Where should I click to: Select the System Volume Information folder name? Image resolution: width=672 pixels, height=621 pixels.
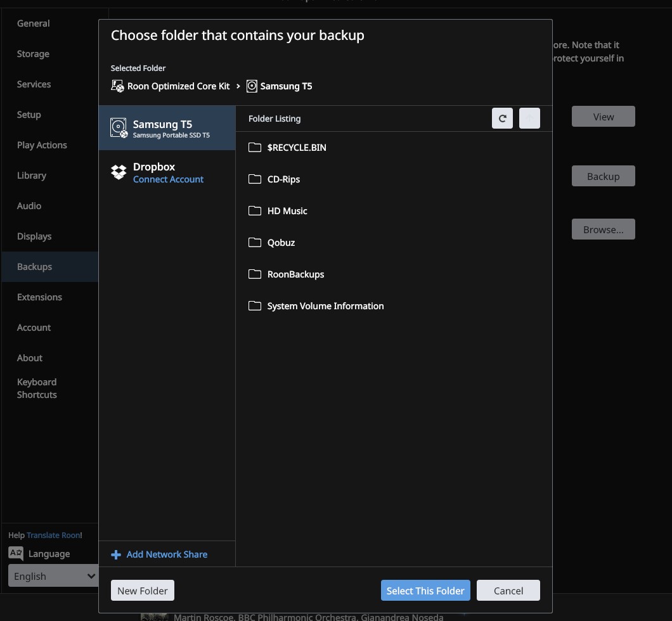point(325,306)
